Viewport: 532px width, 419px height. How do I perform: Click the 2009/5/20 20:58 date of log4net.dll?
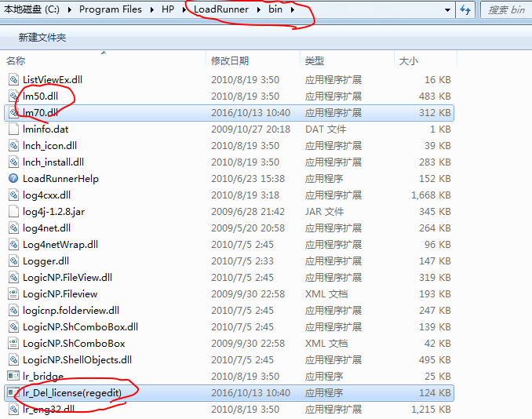coord(248,228)
